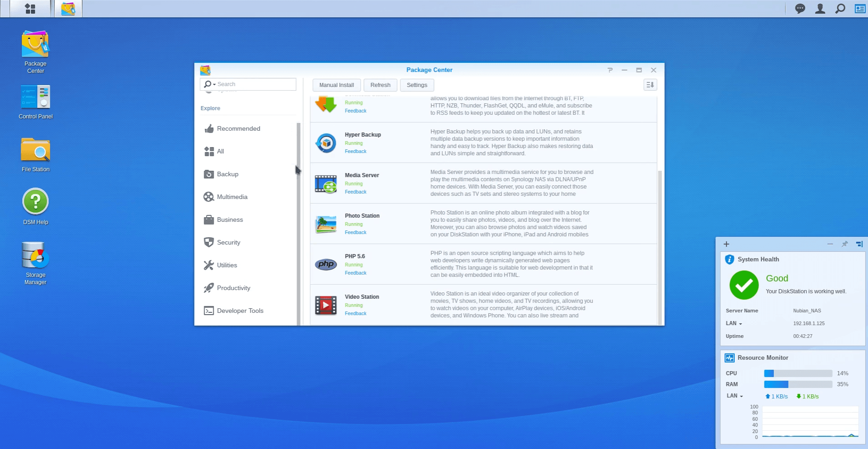The width and height of the screenshot is (868, 449).
Task: Click the Resource Monitor widget icon
Action: tap(729, 358)
